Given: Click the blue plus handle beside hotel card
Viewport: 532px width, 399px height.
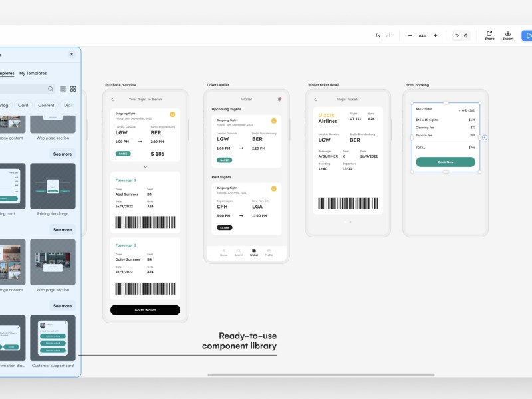Looking at the screenshot, I should tap(485, 138).
